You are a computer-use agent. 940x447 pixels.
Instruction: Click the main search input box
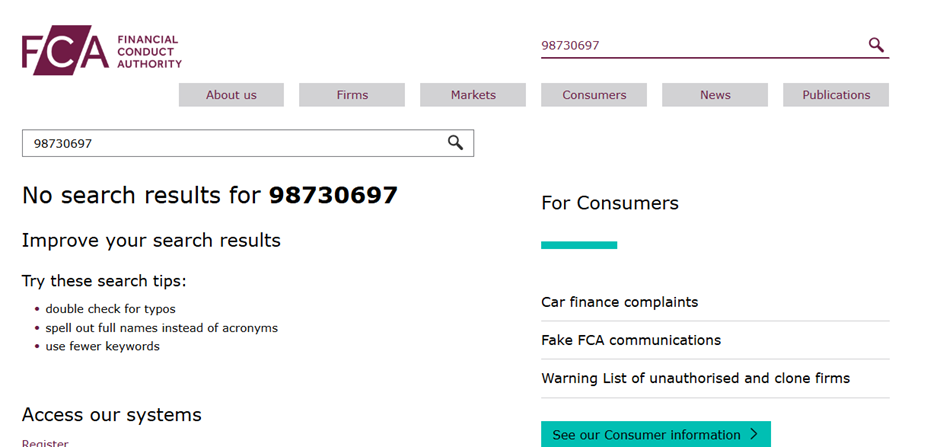[x=248, y=143]
